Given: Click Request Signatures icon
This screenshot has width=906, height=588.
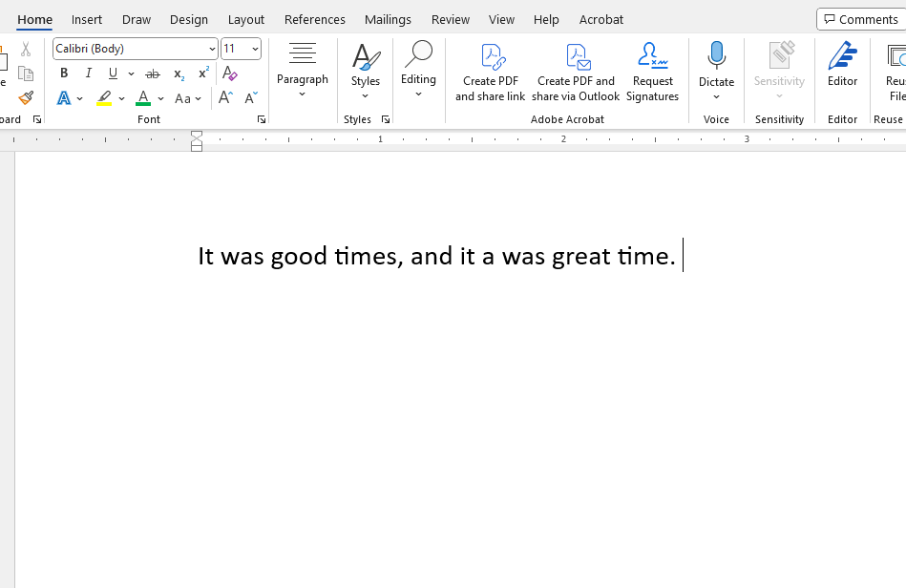Looking at the screenshot, I should pos(652,72).
